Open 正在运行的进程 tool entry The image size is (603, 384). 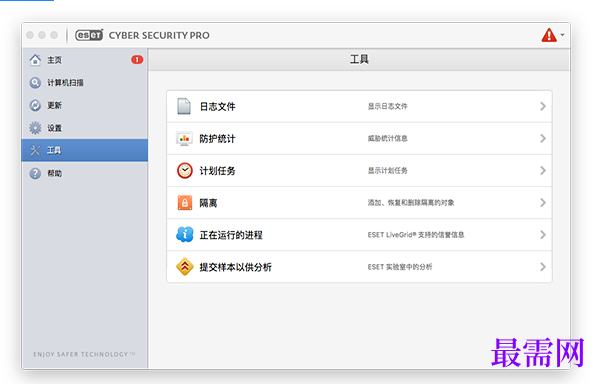tap(359, 235)
